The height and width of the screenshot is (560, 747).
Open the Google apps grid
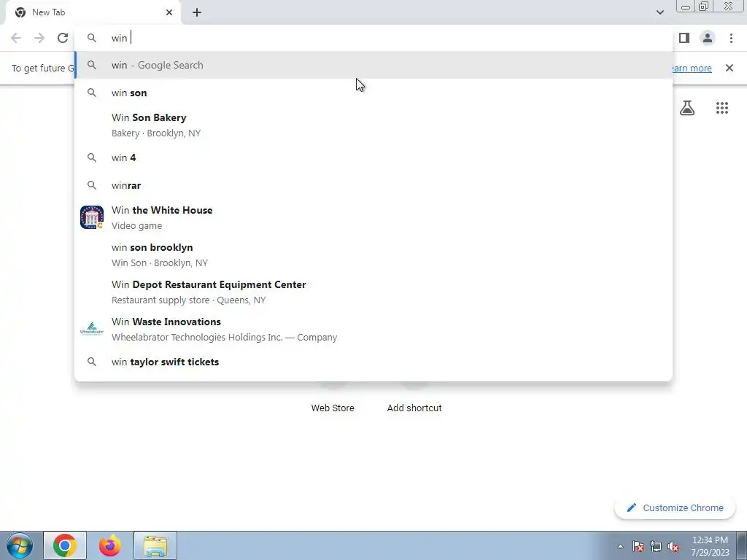point(722,108)
